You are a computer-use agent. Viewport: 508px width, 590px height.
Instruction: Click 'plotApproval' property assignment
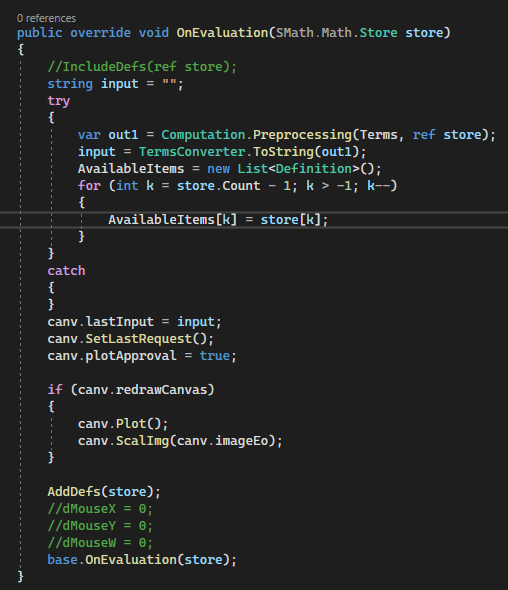(131, 356)
